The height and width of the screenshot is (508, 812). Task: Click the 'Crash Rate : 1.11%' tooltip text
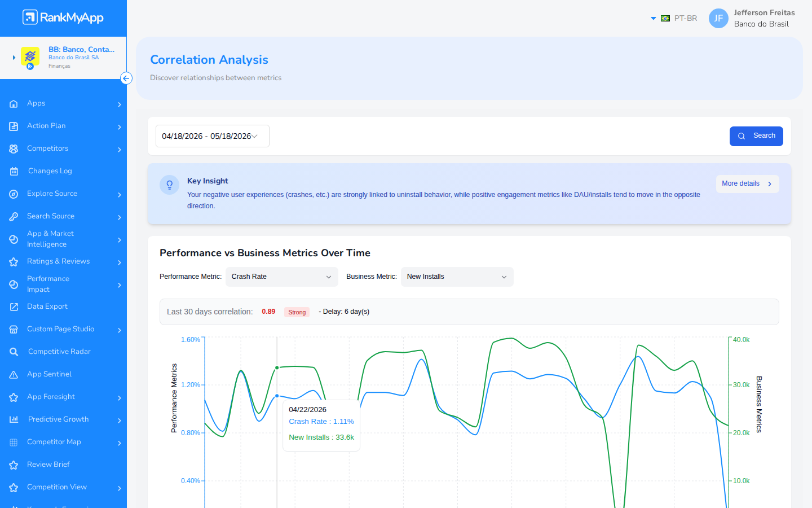(x=321, y=422)
